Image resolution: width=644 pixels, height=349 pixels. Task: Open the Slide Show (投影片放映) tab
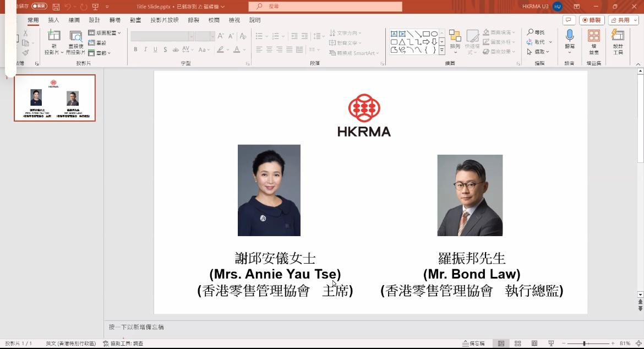point(164,20)
